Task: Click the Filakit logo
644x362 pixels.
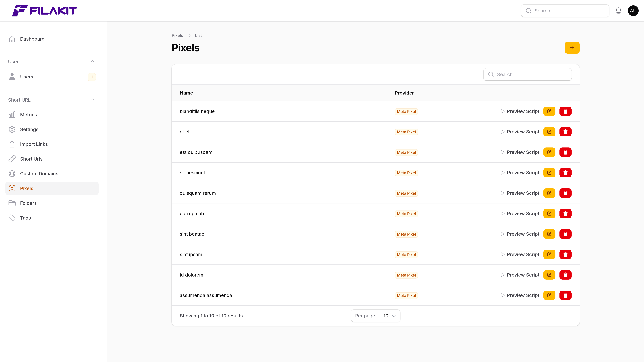Action: point(44,11)
